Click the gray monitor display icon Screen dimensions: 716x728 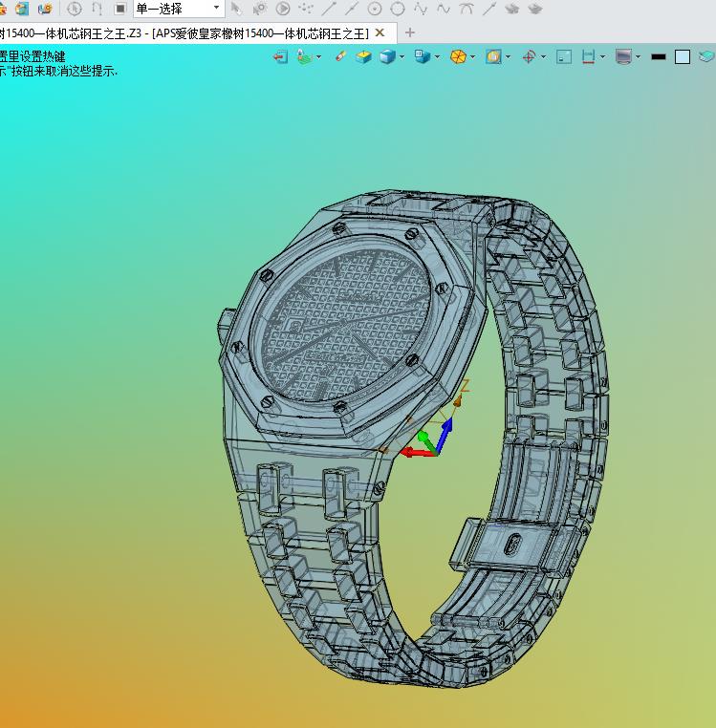pyautogui.click(x=623, y=57)
